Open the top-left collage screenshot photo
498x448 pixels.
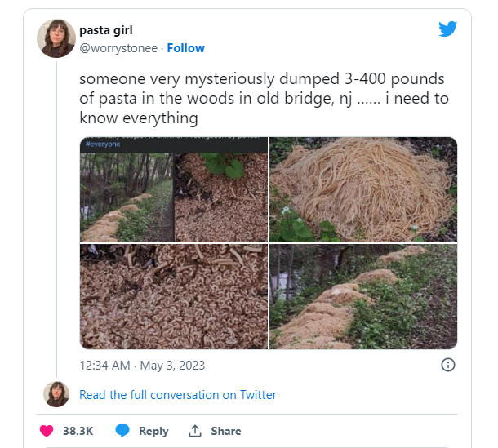coord(174,189)
